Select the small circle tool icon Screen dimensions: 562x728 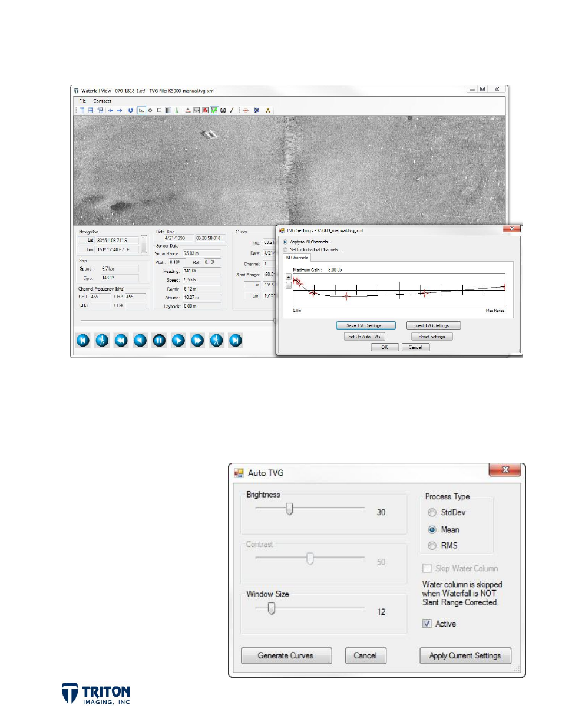(150, 110)
